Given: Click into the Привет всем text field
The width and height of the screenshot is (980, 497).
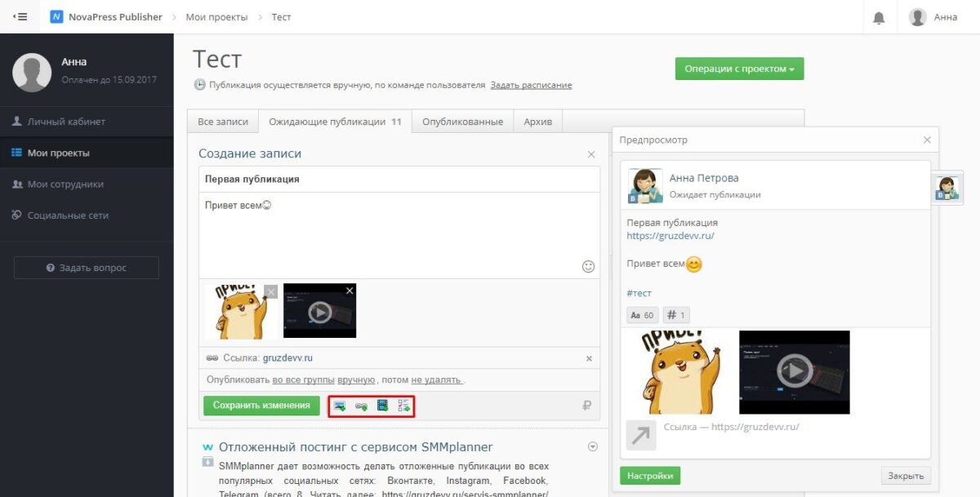Looking at the screenshot, I should coord(399,235).
